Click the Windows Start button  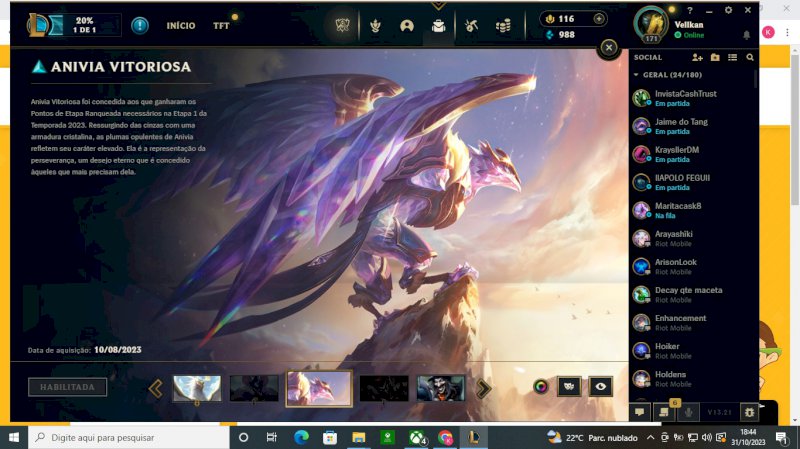pyautogui.click(x=14, y=437)
